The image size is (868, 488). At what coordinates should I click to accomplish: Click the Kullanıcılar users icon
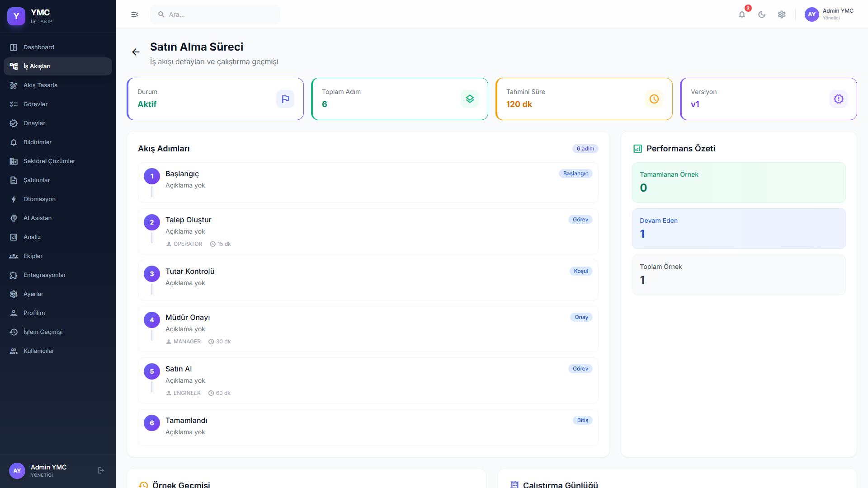14,351
